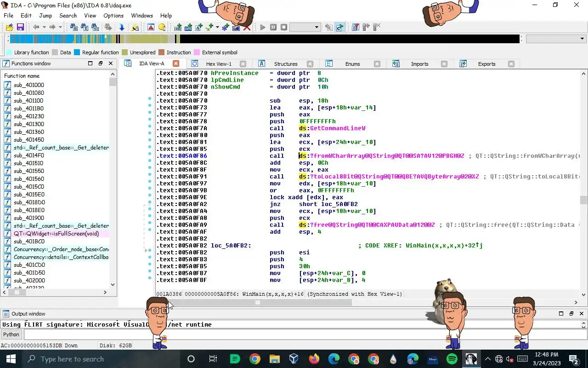Click the icon at the Hex View-1 tab

tap(194, 63)
